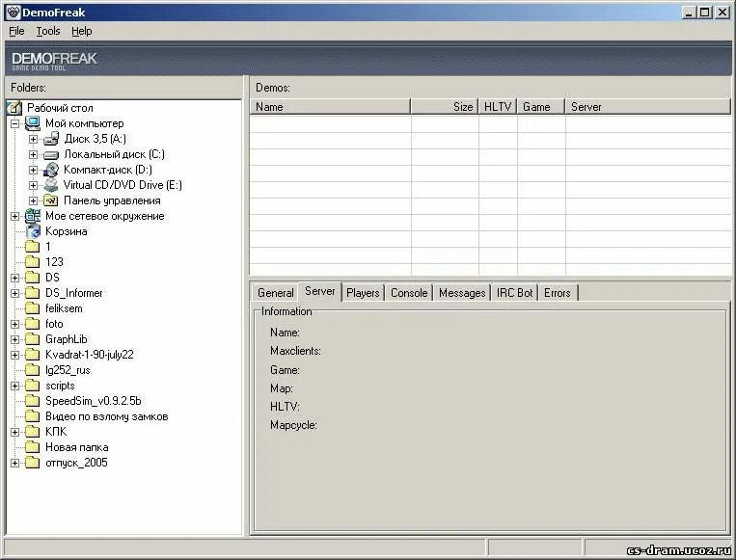736x560 pixels.
Task: Select the Новая папка folder name
Action: [x=76, y=447]
